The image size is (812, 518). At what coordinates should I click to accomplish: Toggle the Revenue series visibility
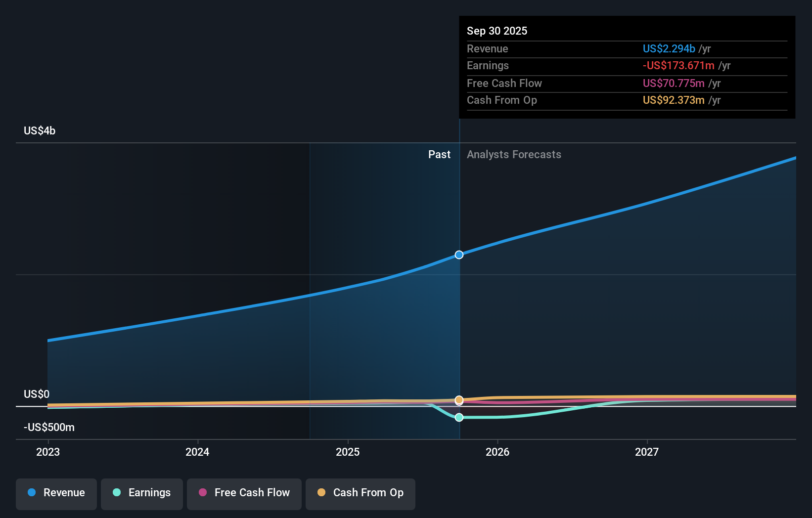tap(56, 493)
